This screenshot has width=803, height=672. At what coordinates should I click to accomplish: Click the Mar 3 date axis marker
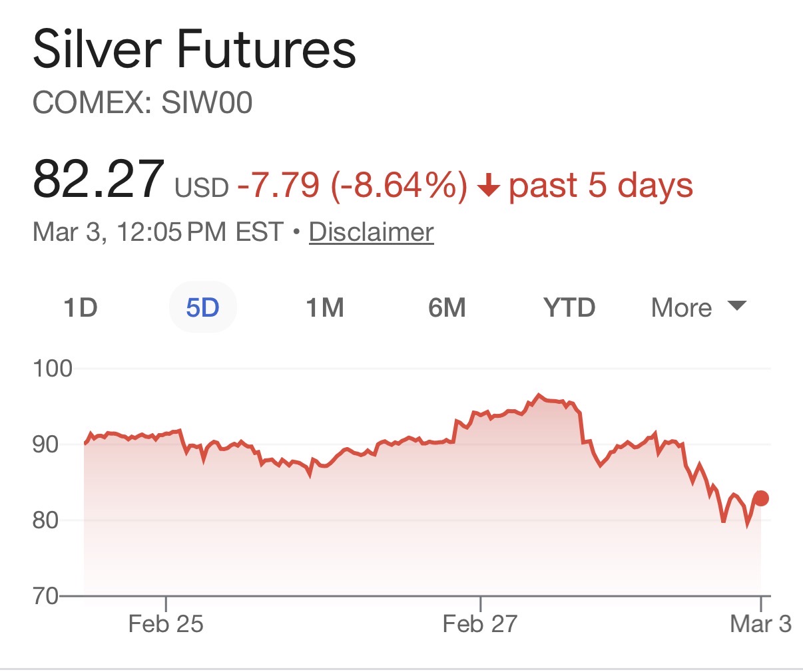click(x=760, y=623)
